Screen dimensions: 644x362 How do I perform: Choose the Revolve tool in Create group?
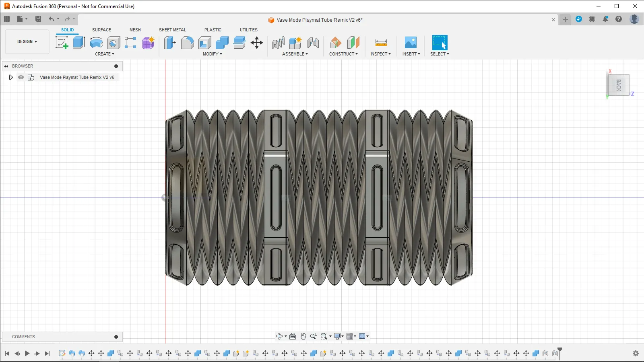point(96,43)
